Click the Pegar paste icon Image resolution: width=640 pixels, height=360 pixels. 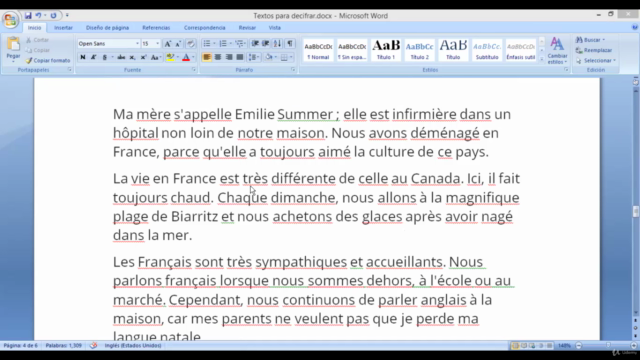[13, 44]
